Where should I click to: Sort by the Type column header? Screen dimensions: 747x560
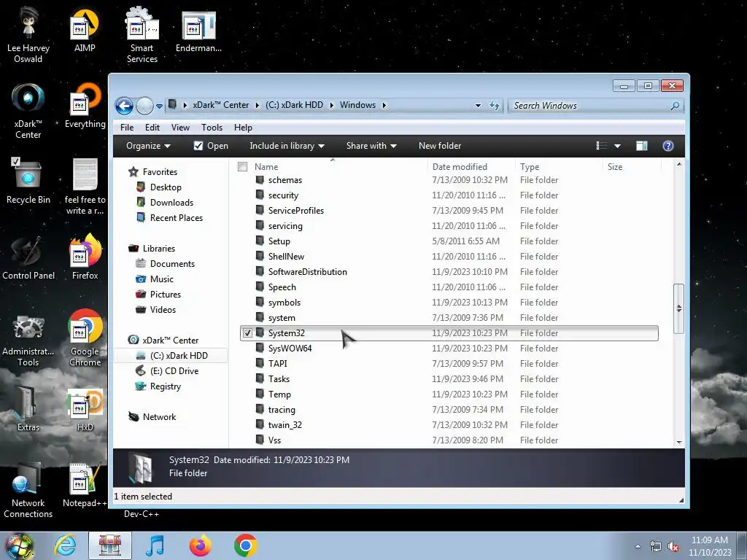560,167
